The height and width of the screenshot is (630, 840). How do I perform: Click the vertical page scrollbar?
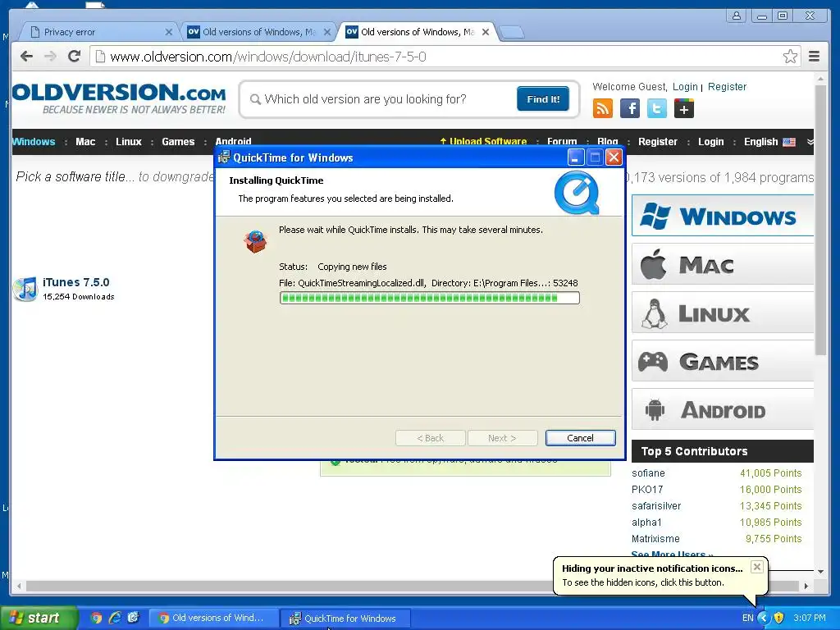tap(820, 220)
